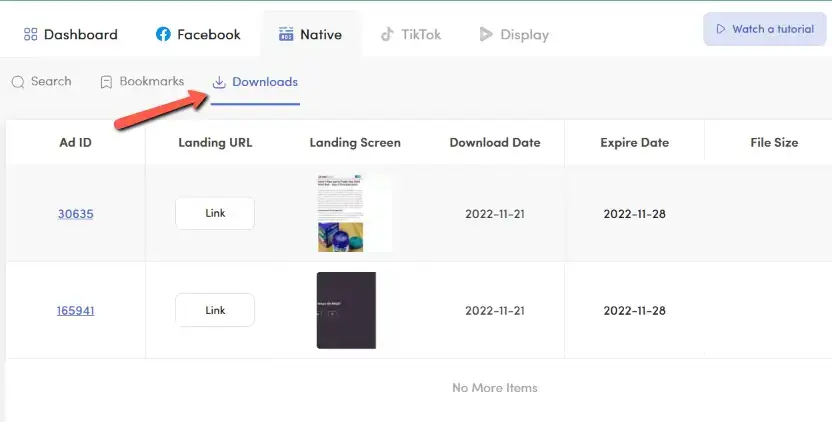This screenshot has height=422, width=832.
Task: Switch to the Facebook tab
Action: coord(208,35)
